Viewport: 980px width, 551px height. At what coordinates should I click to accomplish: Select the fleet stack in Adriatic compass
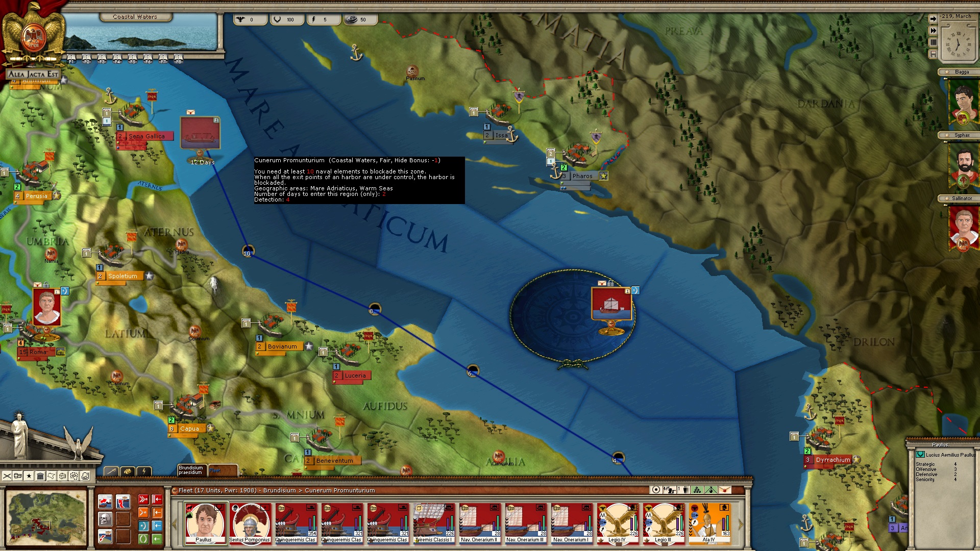611,304
